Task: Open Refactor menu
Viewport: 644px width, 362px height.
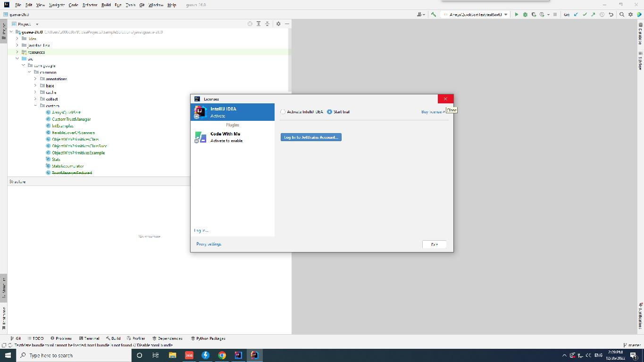Action: 90,5
